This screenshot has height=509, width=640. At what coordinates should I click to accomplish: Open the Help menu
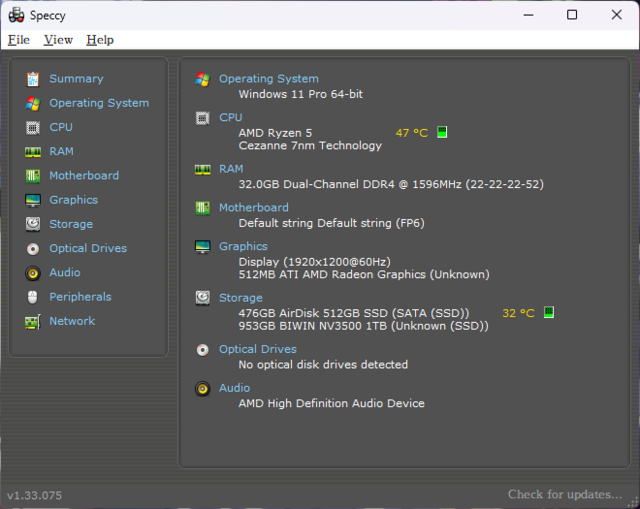pos(100,40)
